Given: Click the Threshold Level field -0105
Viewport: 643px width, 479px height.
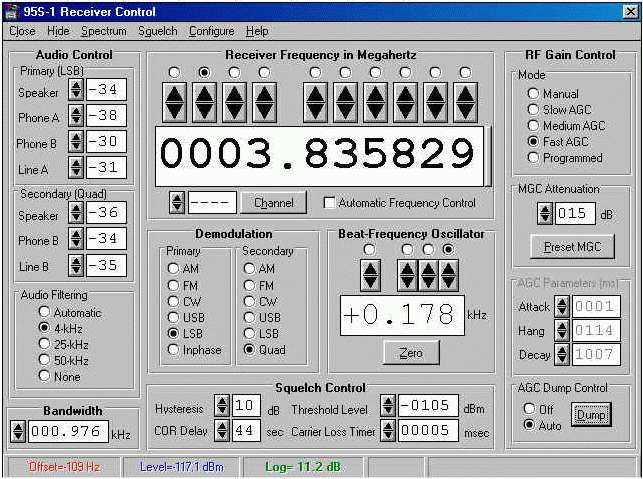Looking at the screenshot, I should coord(428,406).
